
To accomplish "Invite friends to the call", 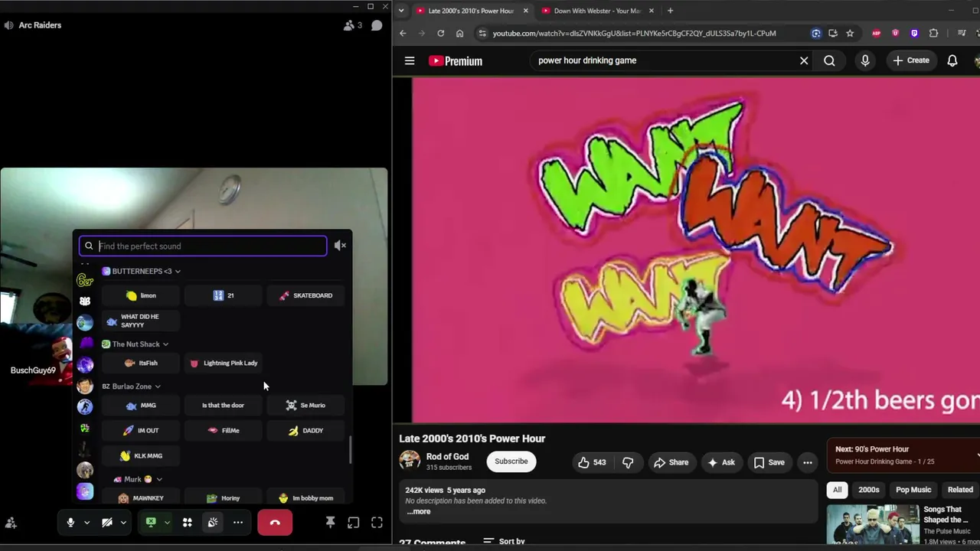I will point(11,523).
